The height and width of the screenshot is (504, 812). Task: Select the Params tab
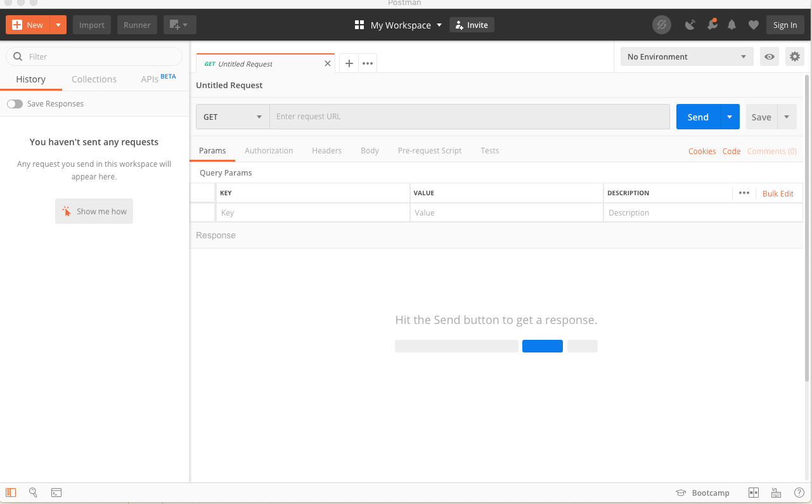(x=212, y=151)
